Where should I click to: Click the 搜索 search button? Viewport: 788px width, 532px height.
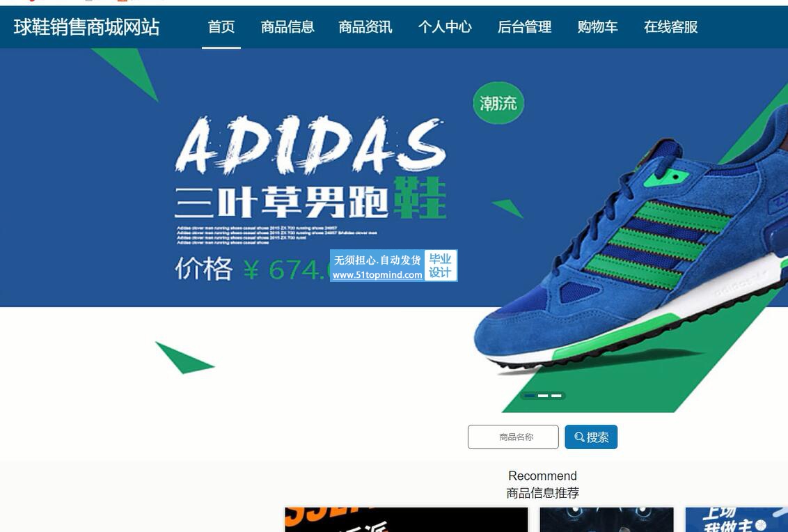click(x=591, y=437)
